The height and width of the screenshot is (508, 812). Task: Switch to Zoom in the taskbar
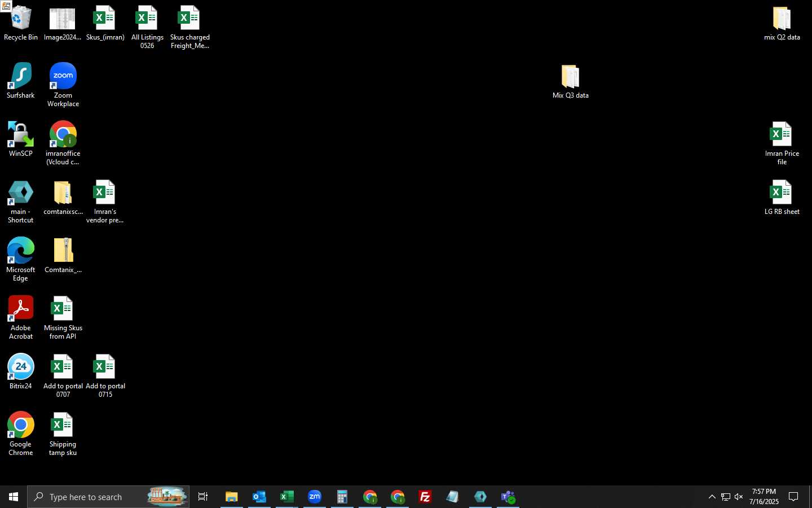tap(315, 497)
